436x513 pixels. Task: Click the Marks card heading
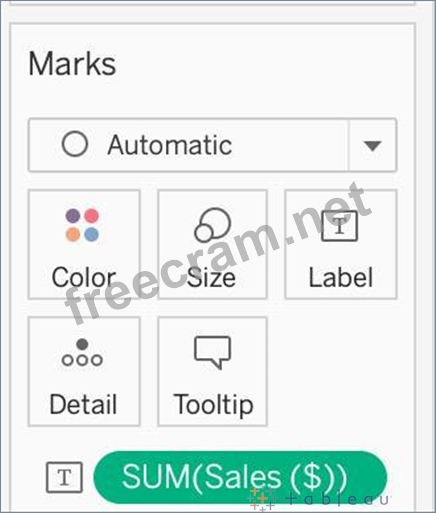point(72,64)
